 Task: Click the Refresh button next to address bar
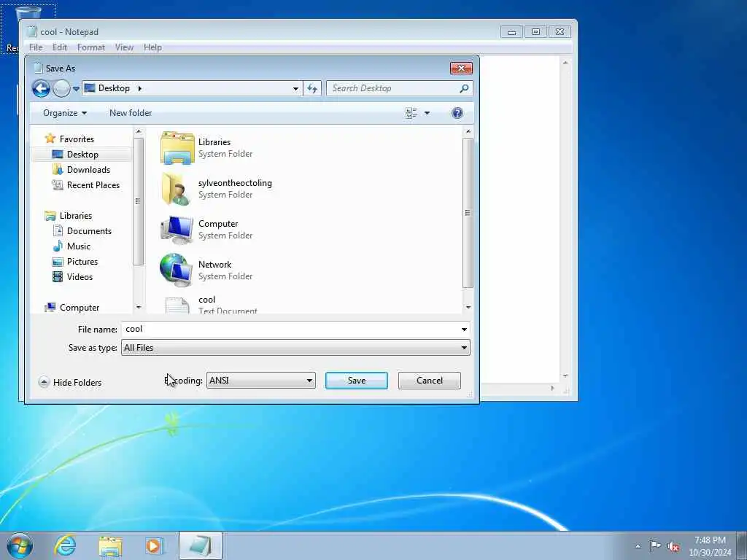pos(312,88)
